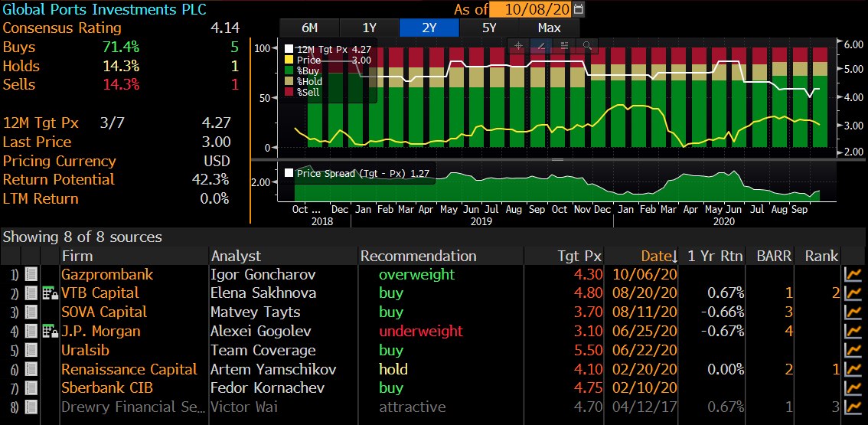Click the locked model icon next to J.P. Morgan
The image size is (868, 425).
coord(50,332)
